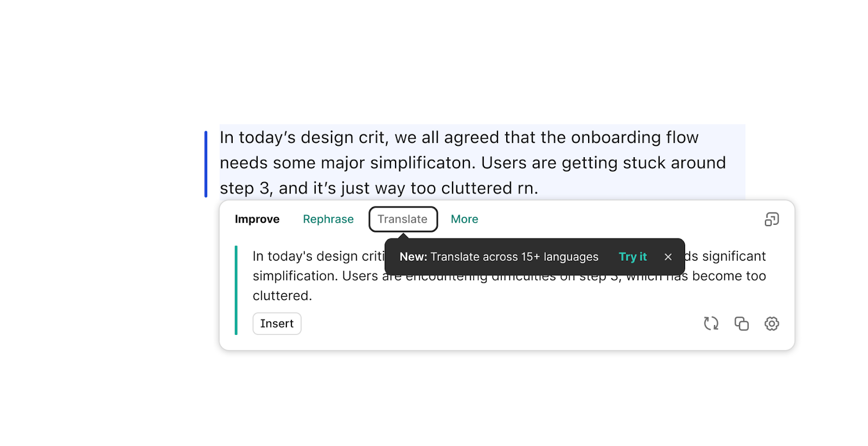Viewport: 868px width, 446px height.
Task: Open the Translate tab
Action: click(403, 219)
